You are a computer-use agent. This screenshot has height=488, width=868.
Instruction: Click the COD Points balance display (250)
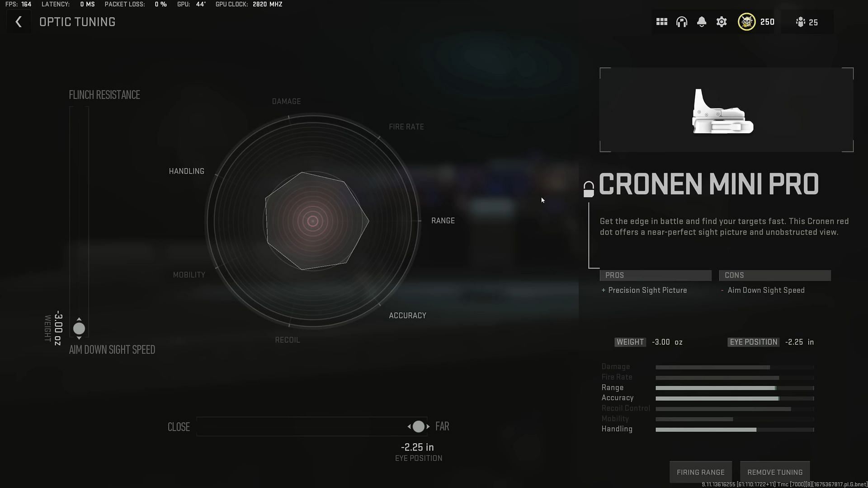coord(757,22)
